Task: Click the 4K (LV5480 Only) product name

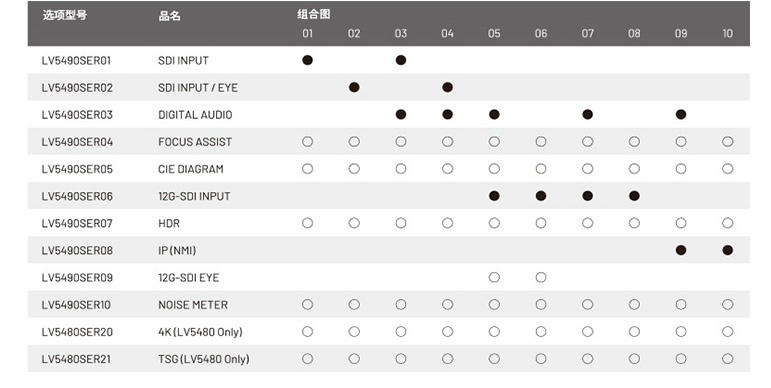Action: [x=200, y=332]
